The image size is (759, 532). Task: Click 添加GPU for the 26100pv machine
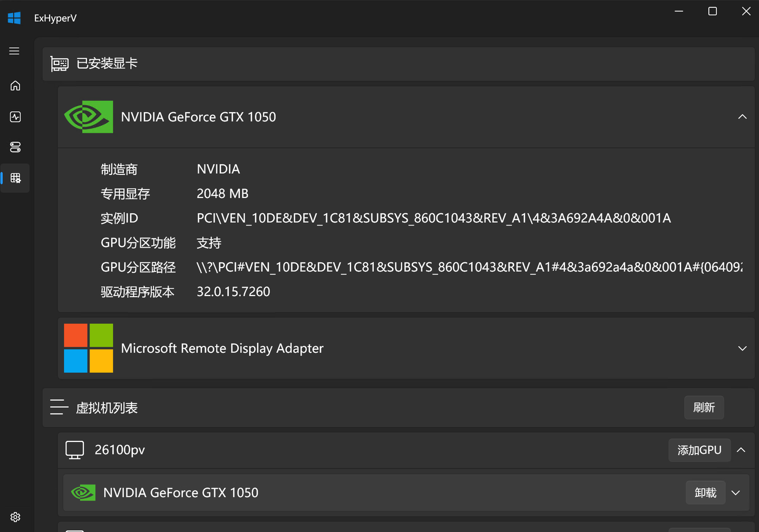[699, 450]
